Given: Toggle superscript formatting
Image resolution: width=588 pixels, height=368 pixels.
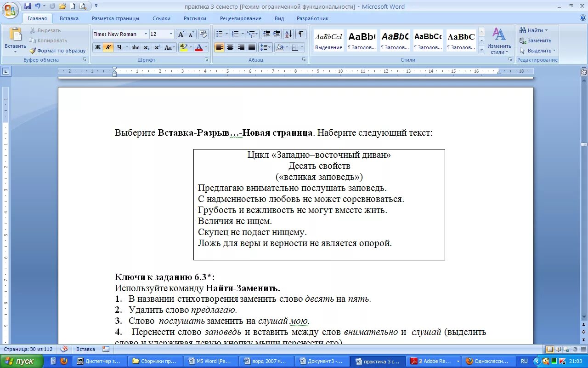Looking at the screenshot, I should [157, 47].
